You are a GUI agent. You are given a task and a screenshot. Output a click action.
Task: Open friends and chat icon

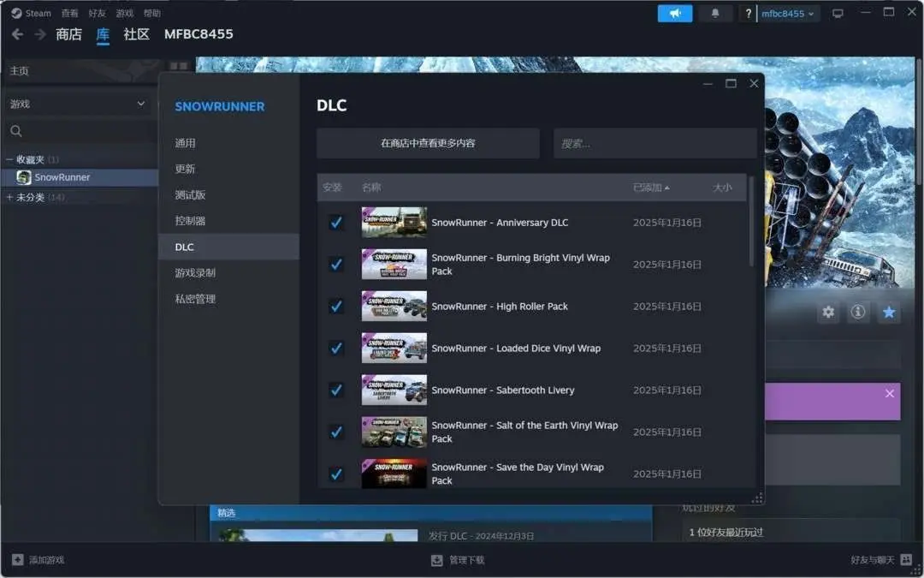pos(906,559)
